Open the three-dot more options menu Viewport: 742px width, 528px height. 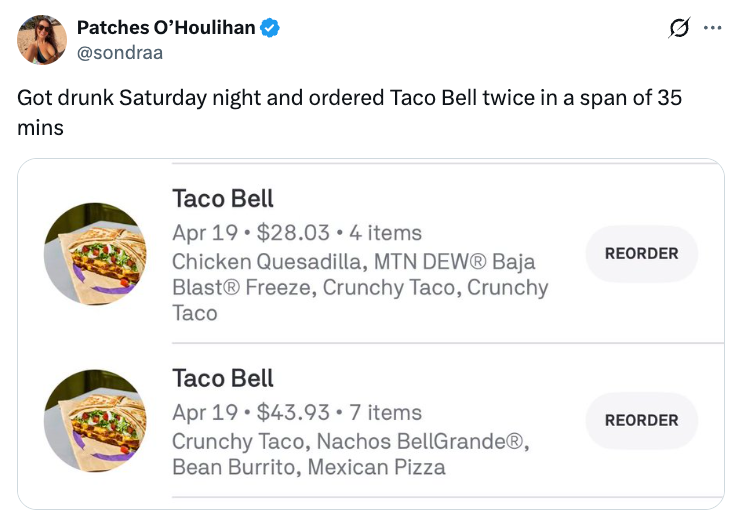click(712, 28)
